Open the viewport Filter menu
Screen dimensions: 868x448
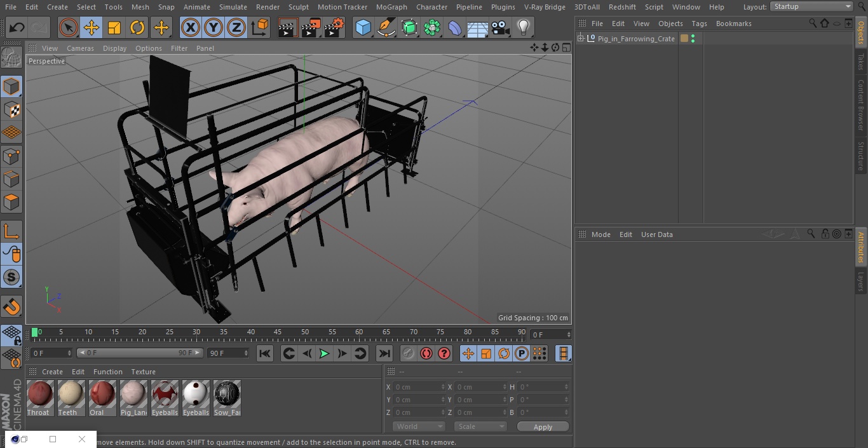[179, 48]
